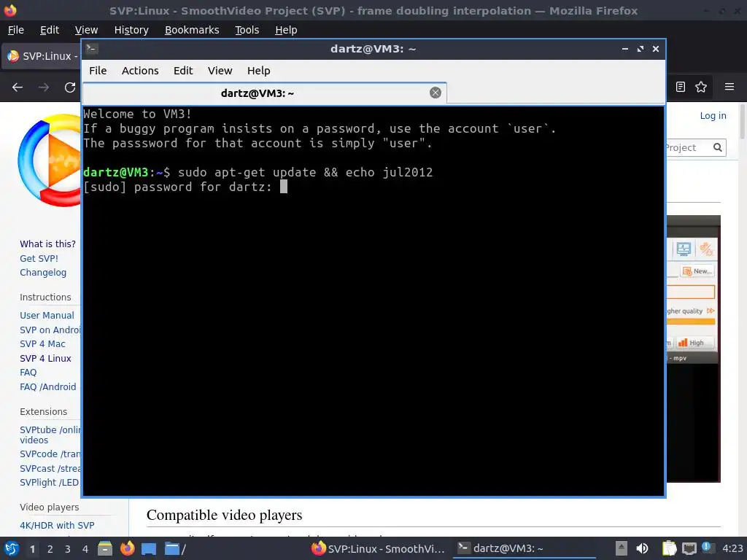Open the terminal Help menu
This screenshot has height=560, width=747.
(x=259, y=71)
